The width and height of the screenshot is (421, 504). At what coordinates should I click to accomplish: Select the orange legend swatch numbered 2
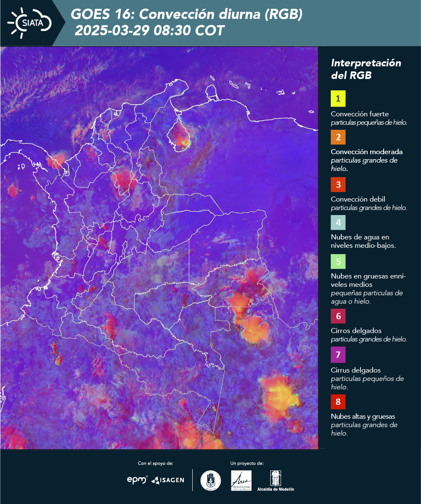click(x=338, y=137)
